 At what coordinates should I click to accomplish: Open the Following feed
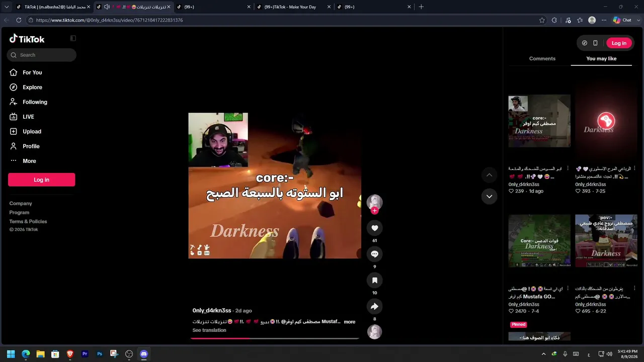coord(35,102)
